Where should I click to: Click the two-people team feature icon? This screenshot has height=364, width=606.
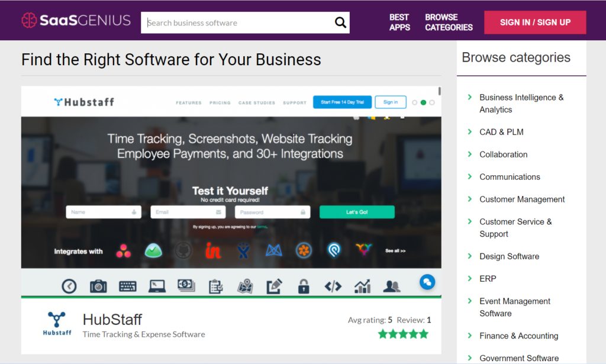[392, 286]
